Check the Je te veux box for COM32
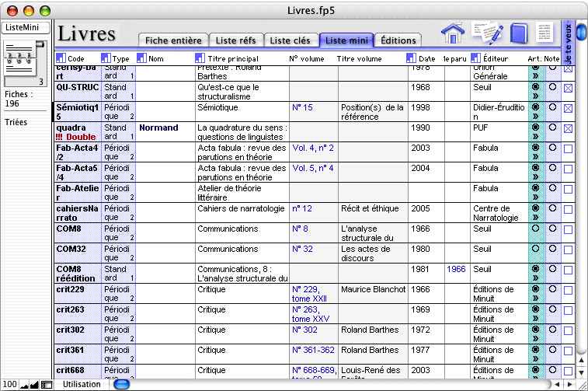 tap(568, 250)
